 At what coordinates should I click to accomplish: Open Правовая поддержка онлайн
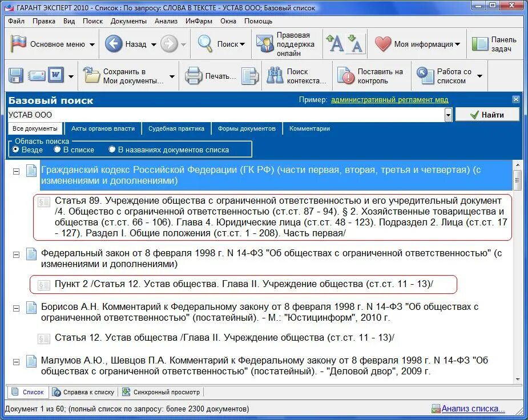pyautogui.click(x=285, y=44)
